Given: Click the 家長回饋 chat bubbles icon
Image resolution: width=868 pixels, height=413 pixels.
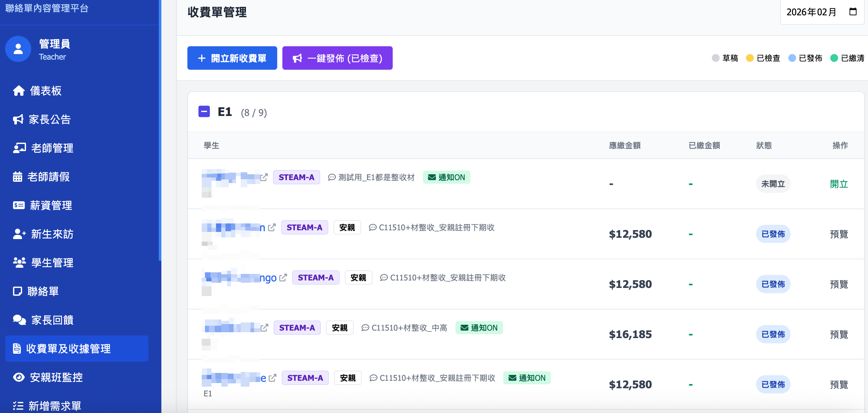Looking at the screenshot, I should 19,320.
